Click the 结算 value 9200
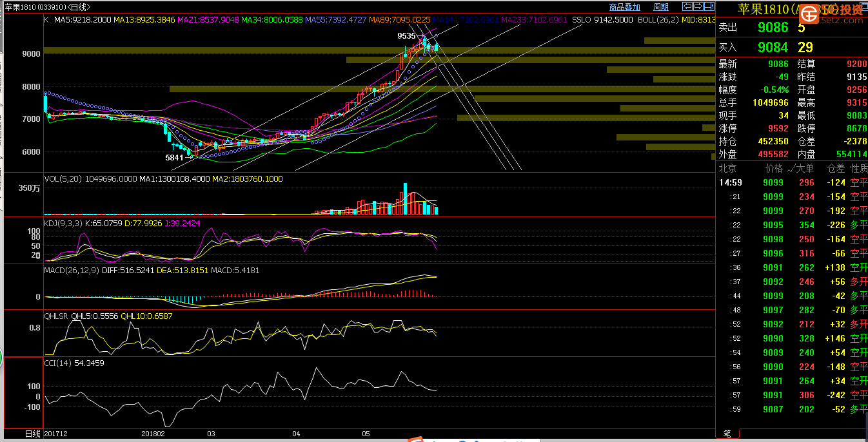 pyautogui.click(x=856, y=64)
